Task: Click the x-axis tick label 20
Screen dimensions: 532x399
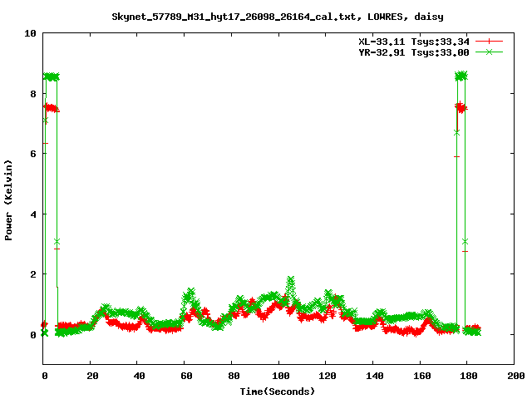Action: tap(92, 376)
